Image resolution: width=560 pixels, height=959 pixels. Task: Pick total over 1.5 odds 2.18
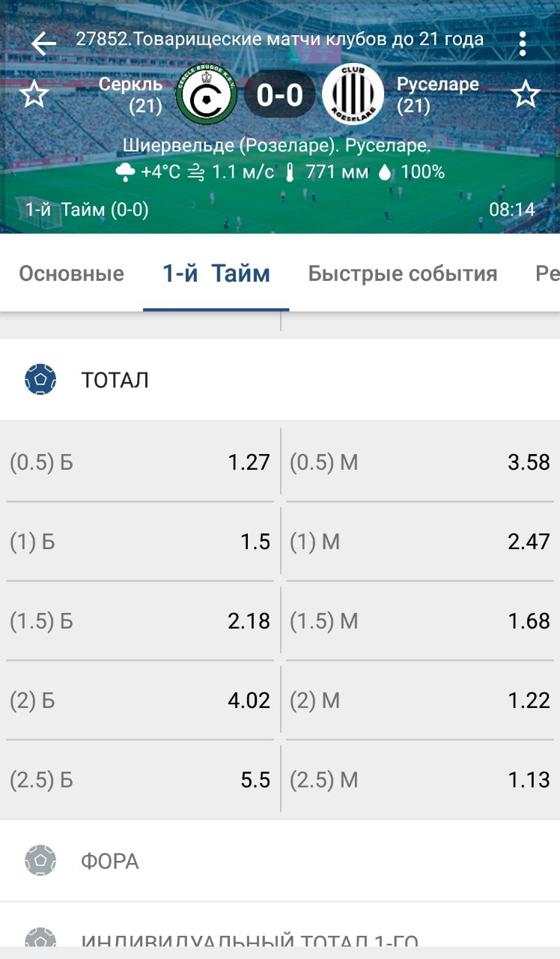(x=140, y=621)
